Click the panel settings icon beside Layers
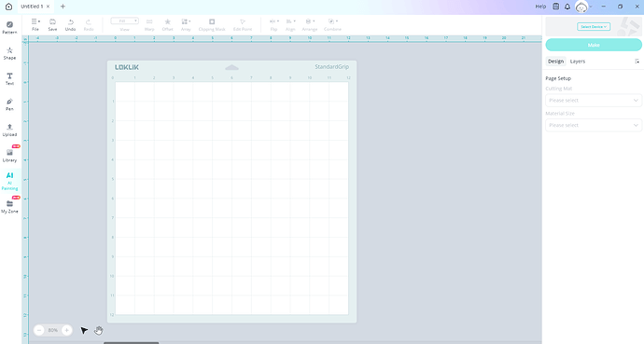This screenshot has width=644, height=344. 637,62
